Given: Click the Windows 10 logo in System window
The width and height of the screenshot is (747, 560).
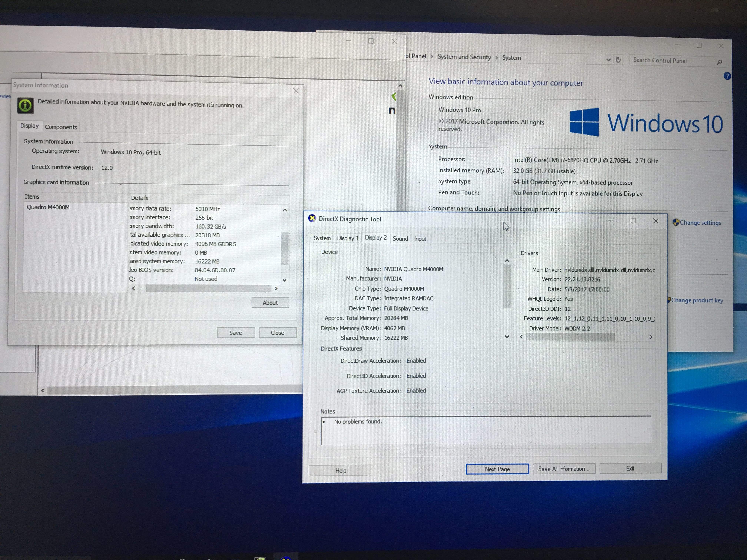Looking at the screenshot, I should [646, 123].
